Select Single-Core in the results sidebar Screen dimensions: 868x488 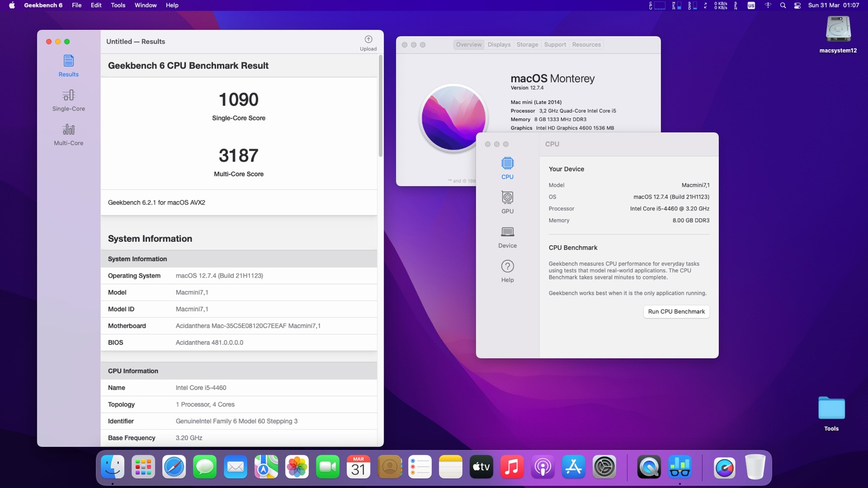coord(68,101)
